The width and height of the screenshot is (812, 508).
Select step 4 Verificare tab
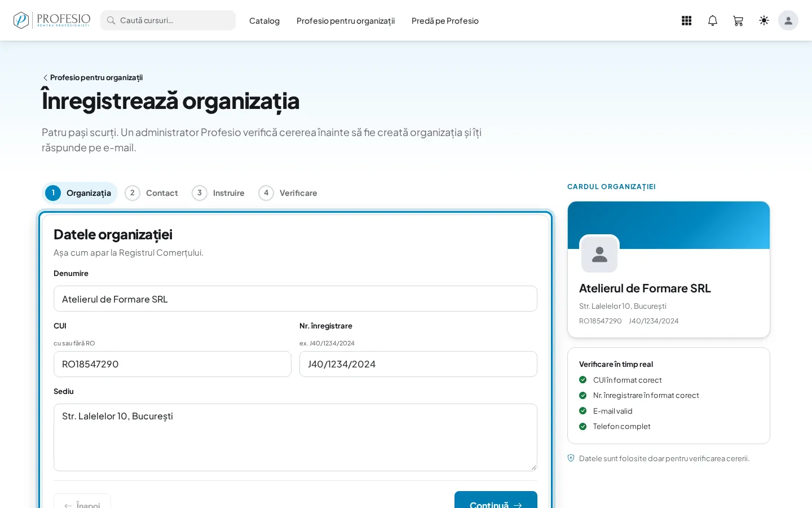click(288, 193)
